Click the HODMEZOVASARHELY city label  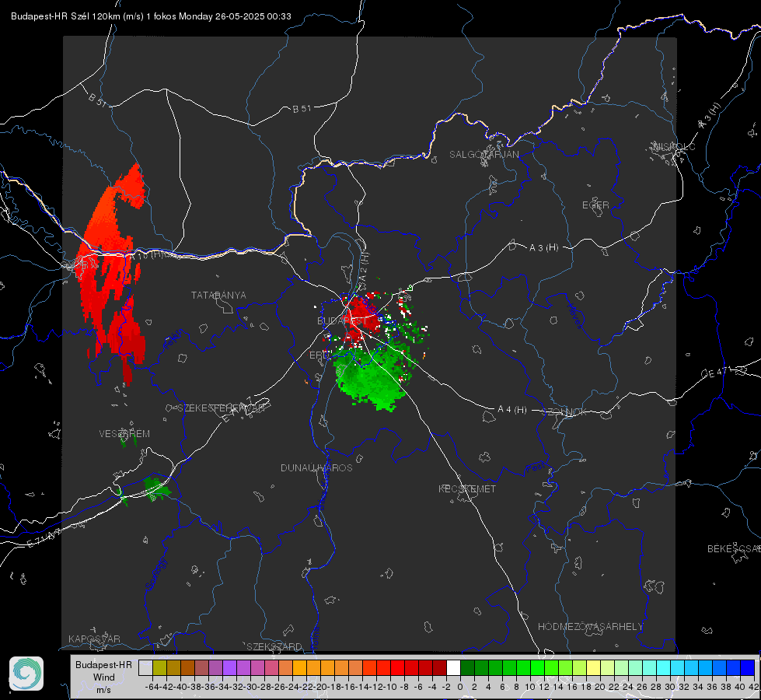click(590, 627)
